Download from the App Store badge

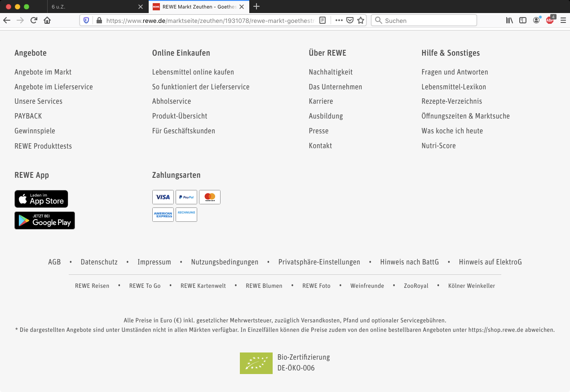41,199
